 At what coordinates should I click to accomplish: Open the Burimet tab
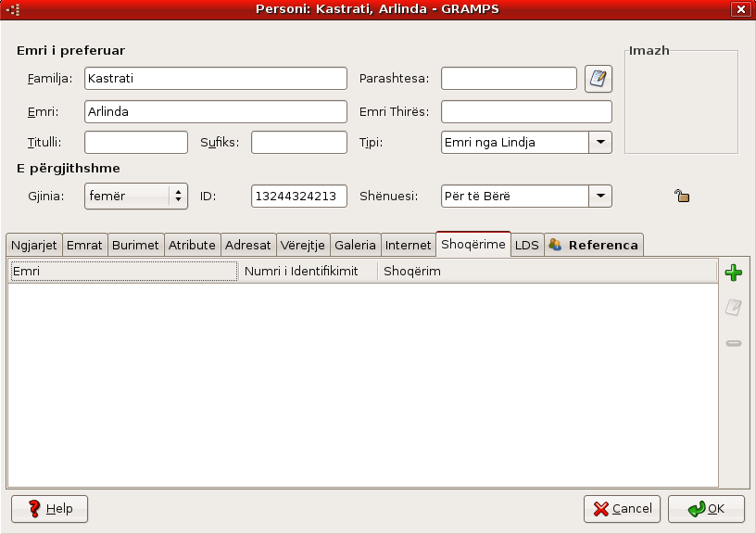point(135,245)
